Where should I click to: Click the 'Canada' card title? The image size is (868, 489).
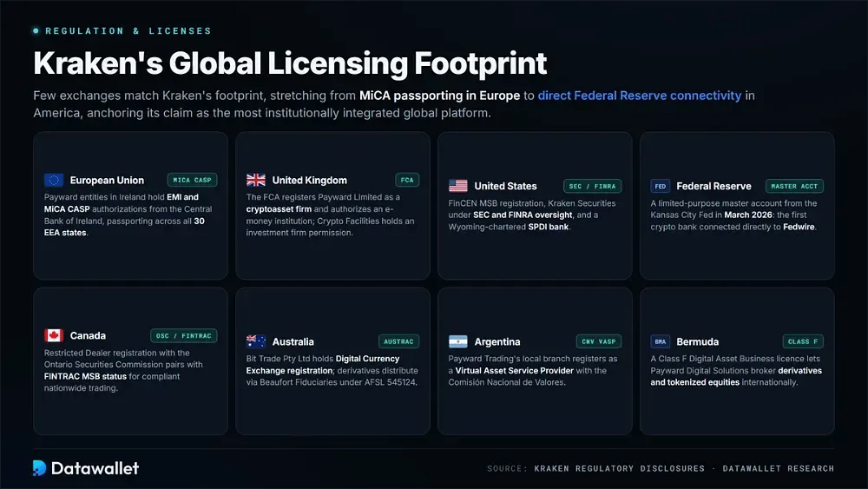[x=88, y=336]
